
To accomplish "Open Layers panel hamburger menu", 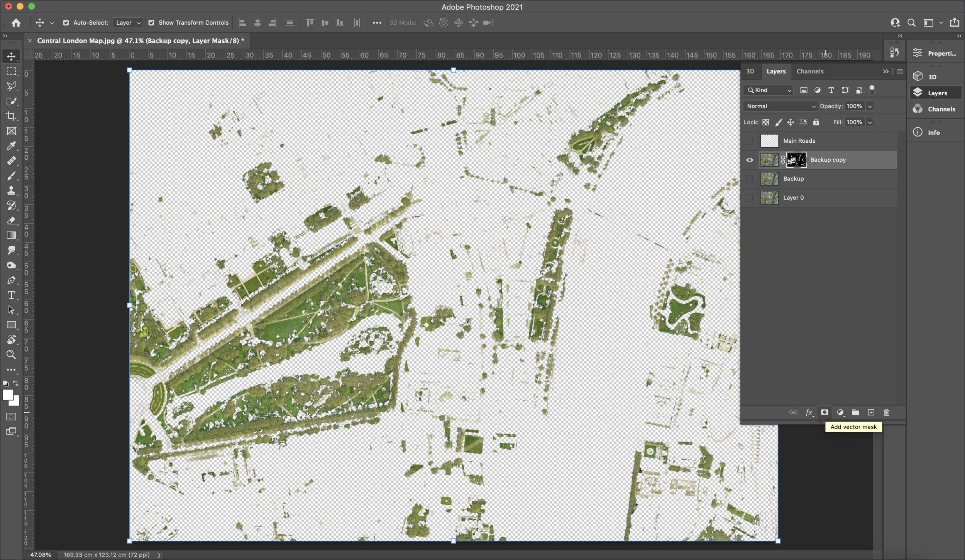I will 900,71.
